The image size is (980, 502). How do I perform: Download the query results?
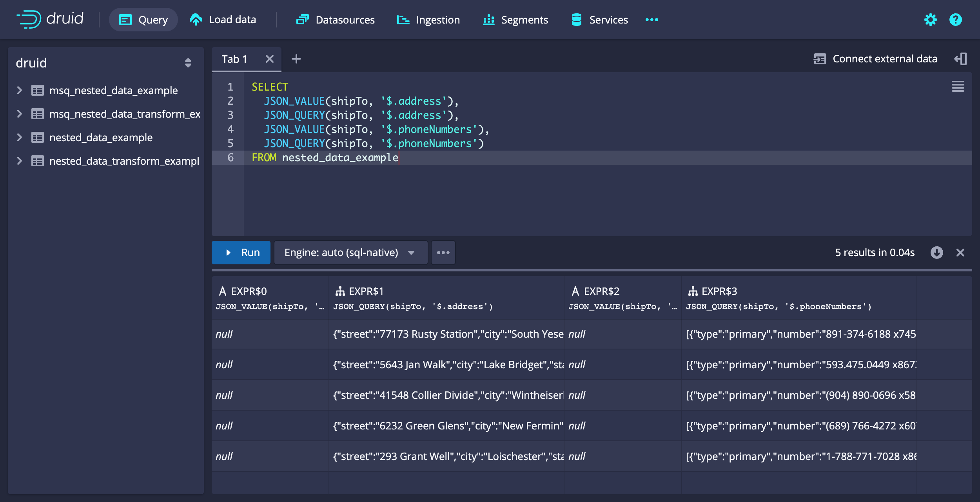pos(937,252)
